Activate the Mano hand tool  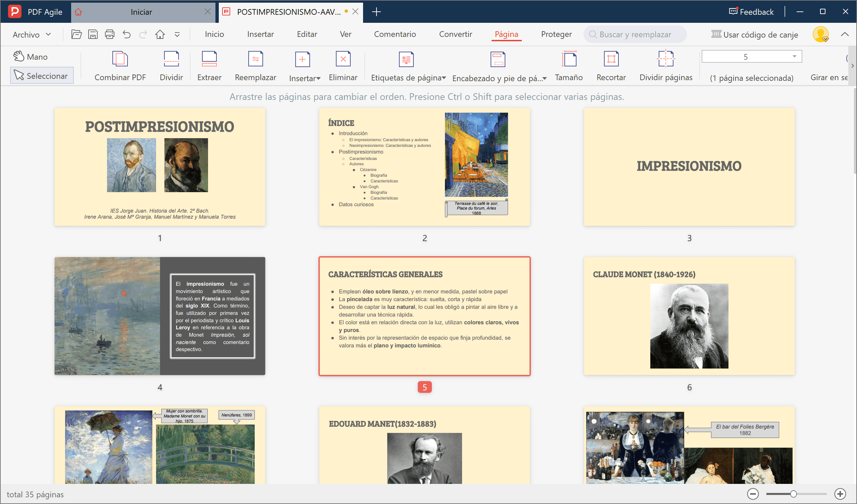[31, 56]
